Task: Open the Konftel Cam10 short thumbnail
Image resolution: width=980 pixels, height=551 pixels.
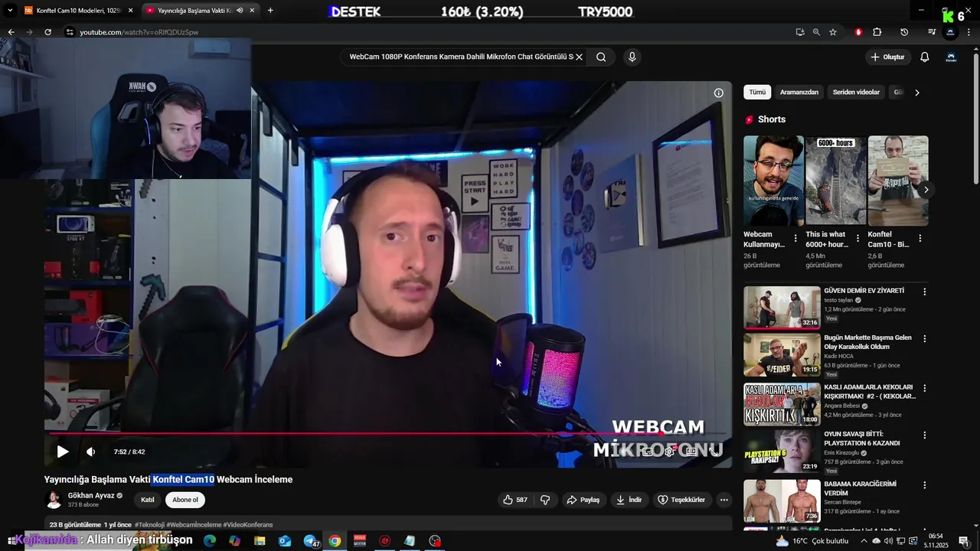Action: [x=897, y=181]
